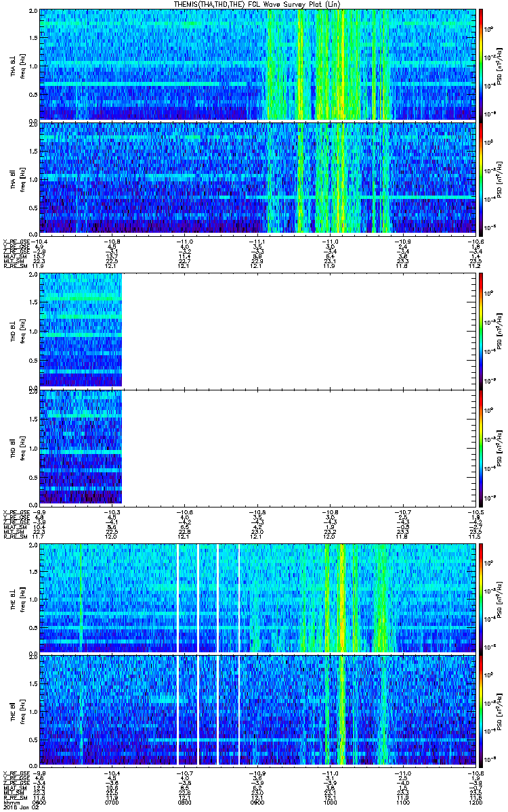Click the 1000 time tick label
The height and width of the screenshot is (812, 508).
coord(330,803)
